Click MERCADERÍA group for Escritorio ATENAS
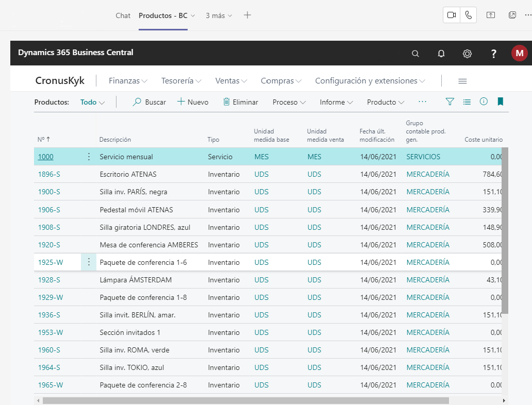The width and height of the screenshot is (532, 405). [x=428, y=174]
